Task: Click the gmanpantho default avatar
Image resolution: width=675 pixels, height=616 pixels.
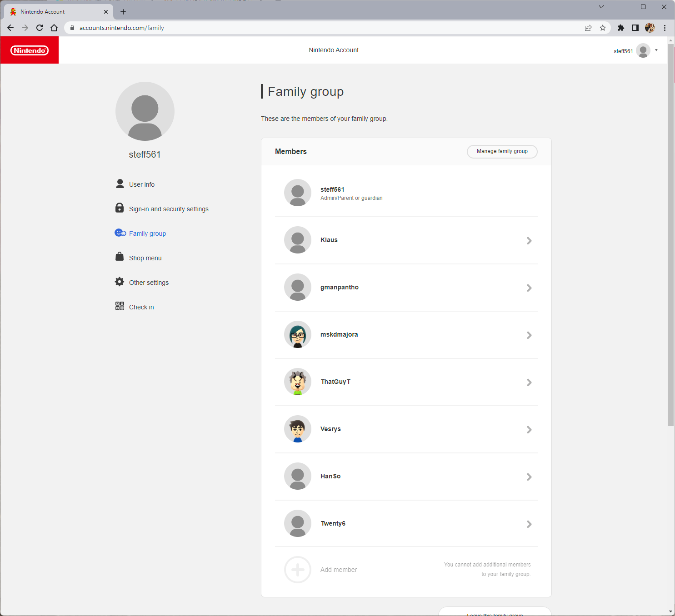Action: pyautogui.click(x=298, y=287)
